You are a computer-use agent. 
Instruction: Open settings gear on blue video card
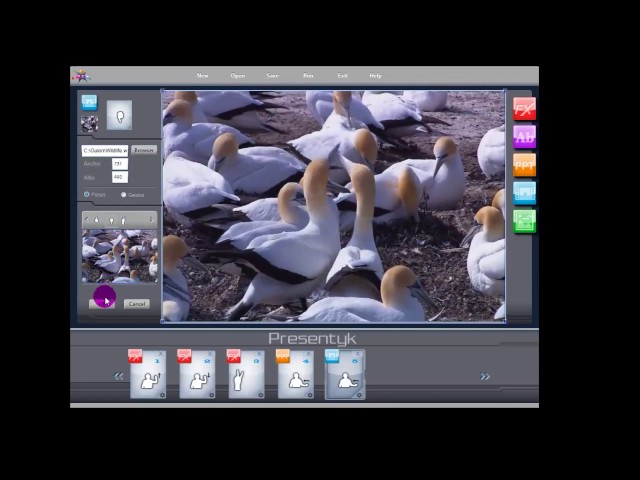tap(359, 395)
